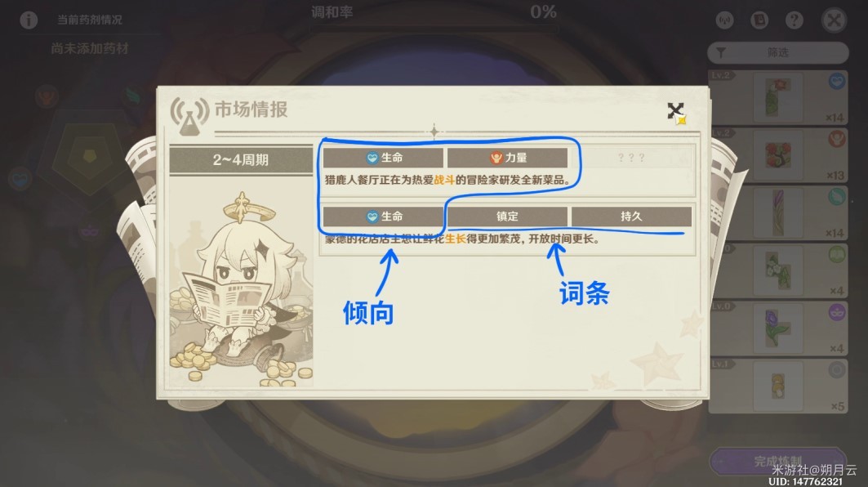Click the 力量 tag in the first row
The height and width of the screenshot is (487, 868).
click(508, 158)
